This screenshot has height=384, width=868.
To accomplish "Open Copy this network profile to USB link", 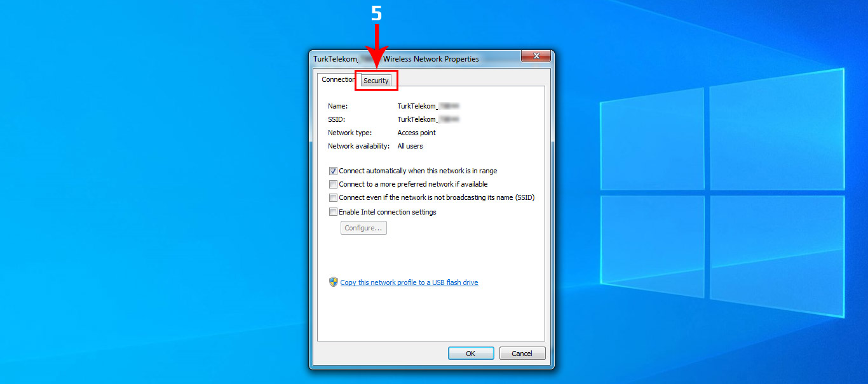I will coord(409,282).
